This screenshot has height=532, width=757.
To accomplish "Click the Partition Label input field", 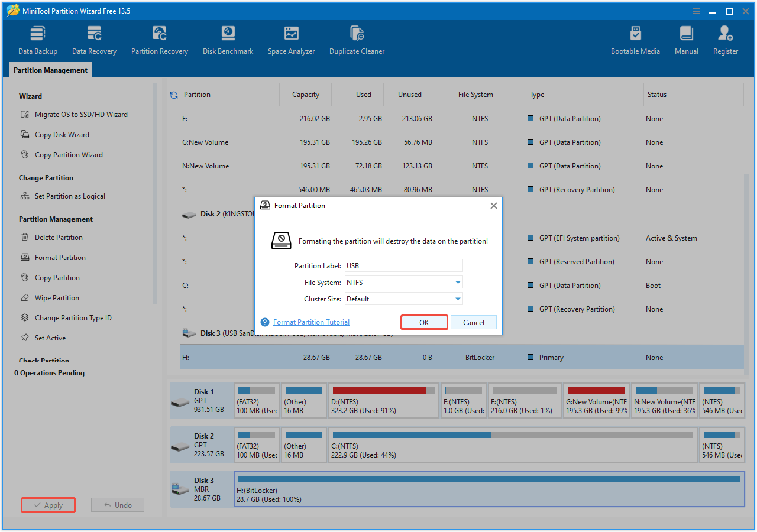I will (x=403, y=265).
